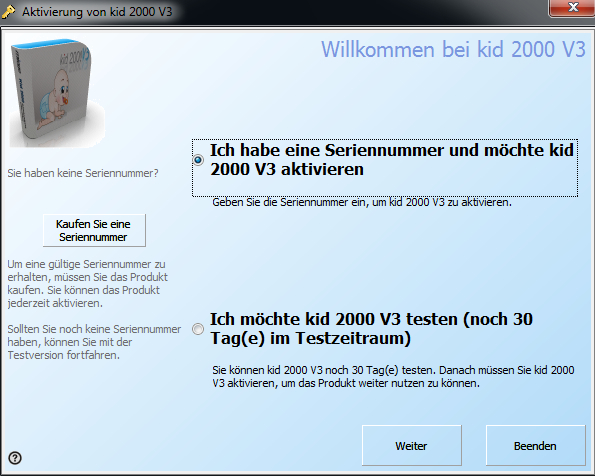Click 'Willkommen bei kid 2000 V3' heading
This screenshot has width=595, height=476.
(453, 49)
